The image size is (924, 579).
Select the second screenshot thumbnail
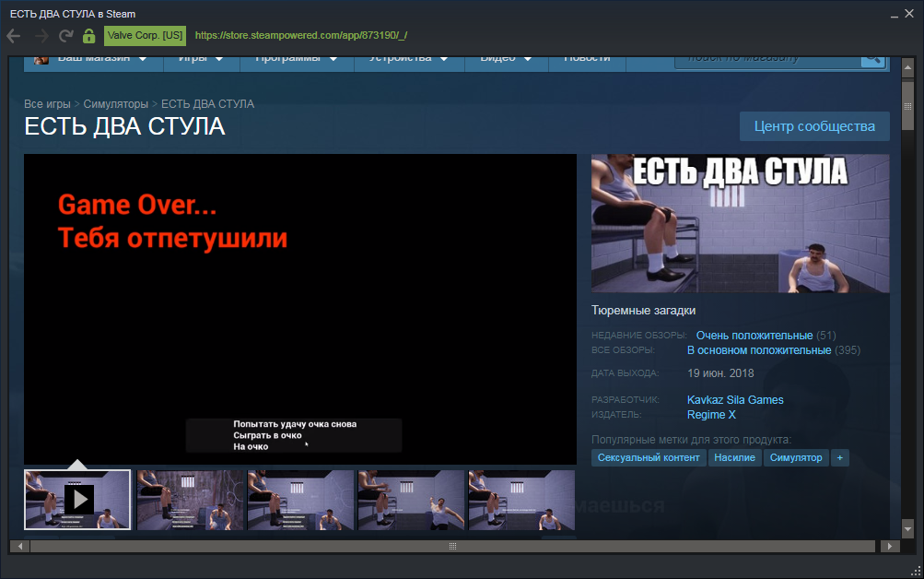click(190, 500)
